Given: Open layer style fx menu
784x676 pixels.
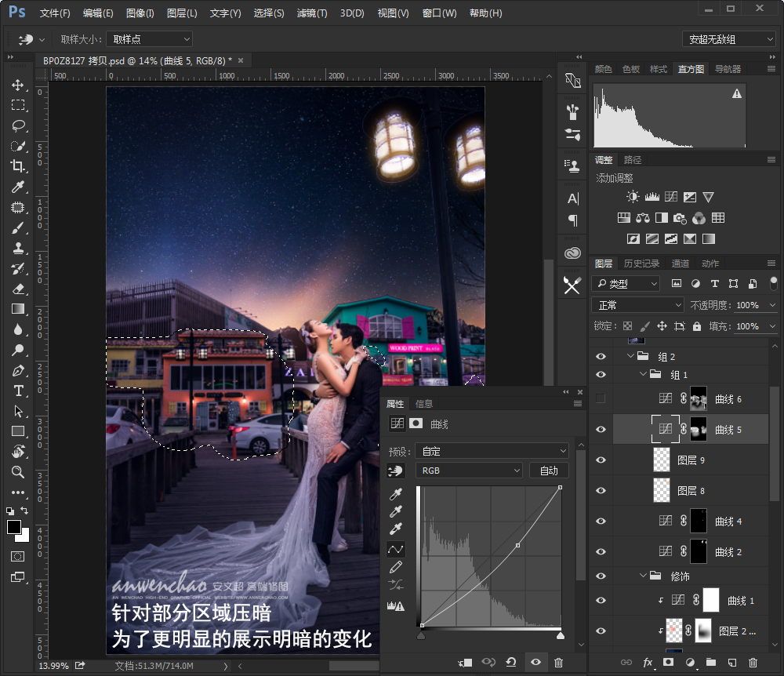Looking at the screenshot, I should (648, 663).
